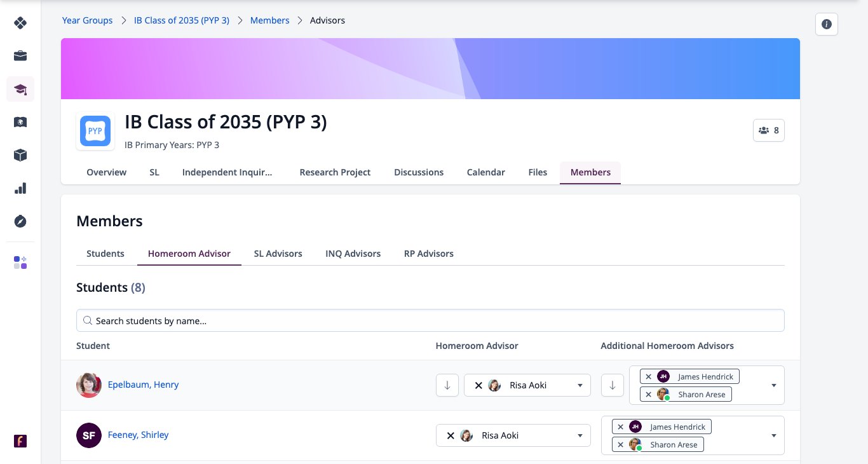Image resolution: width=868 pixels, height=464 pixels.
Task: Remove Sharon Arese from Epelbaum, Henry
Action: click(x=649, y=395)
